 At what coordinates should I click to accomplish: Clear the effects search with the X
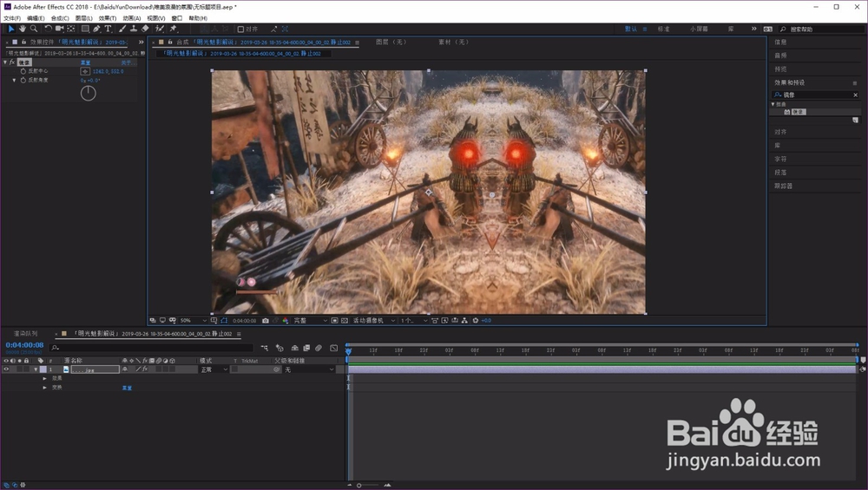coord(855,95)
